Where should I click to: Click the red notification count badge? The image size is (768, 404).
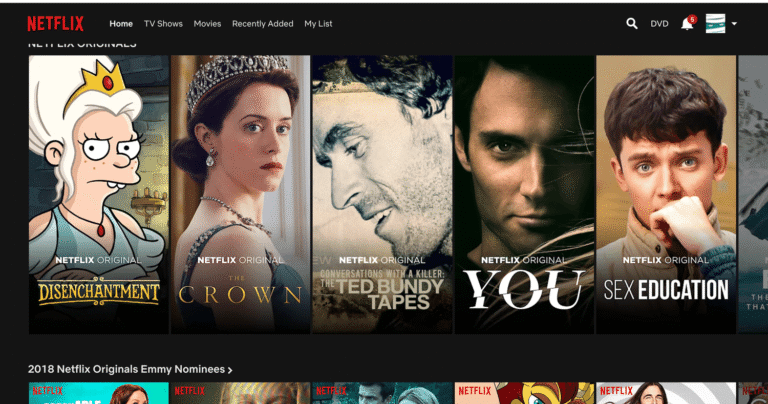[692, 20]
